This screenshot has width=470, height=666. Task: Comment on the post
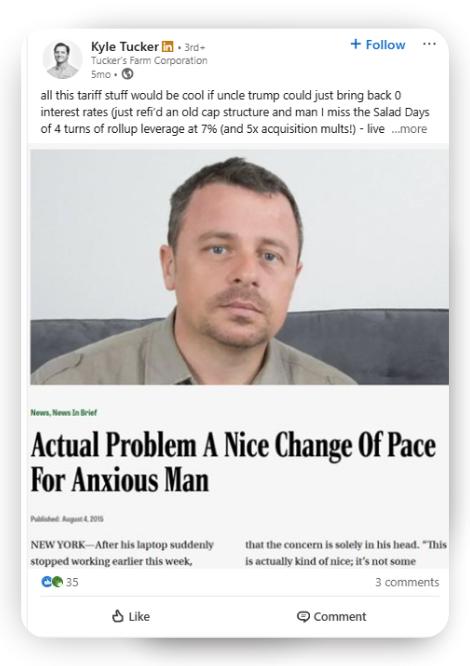[x=331, y=617]
